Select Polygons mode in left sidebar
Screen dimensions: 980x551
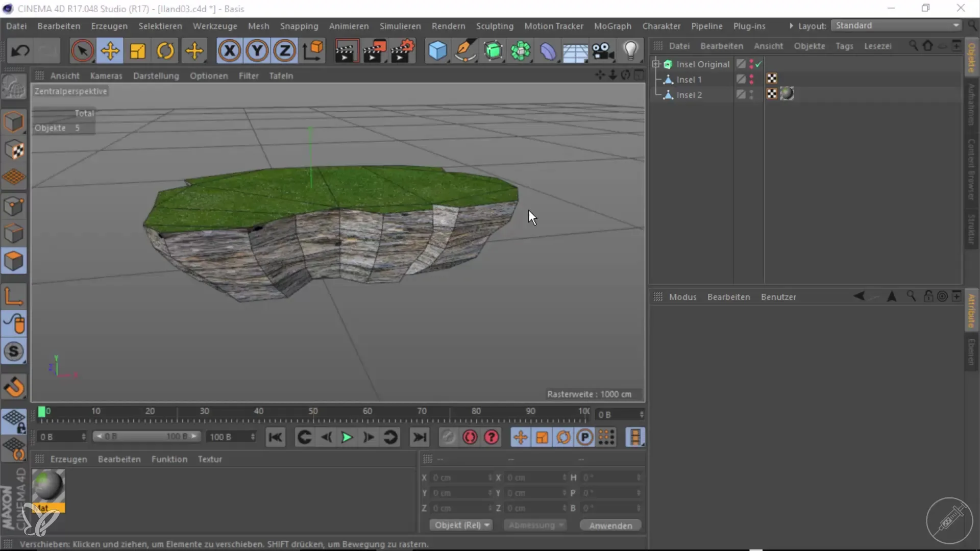[14, 261]
